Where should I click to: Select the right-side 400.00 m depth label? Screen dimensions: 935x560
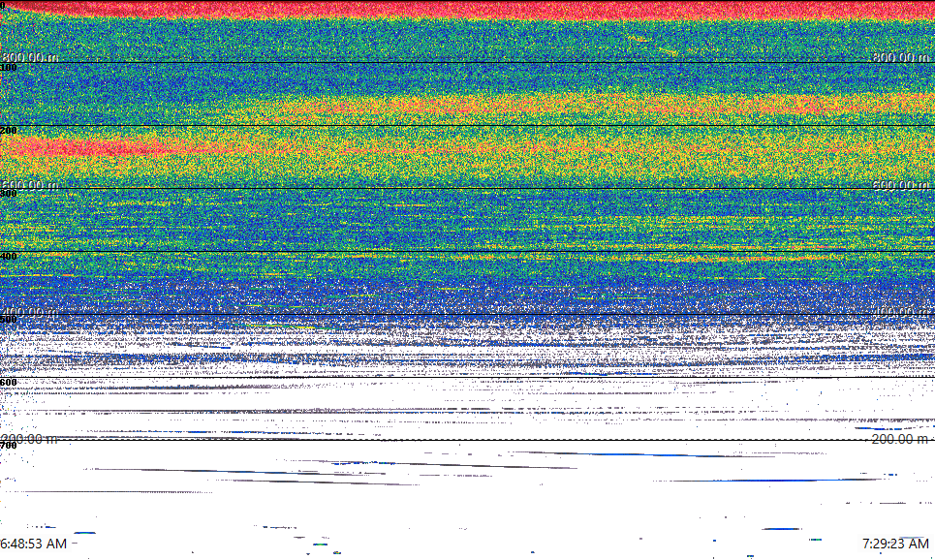click(x=900, y=312)
